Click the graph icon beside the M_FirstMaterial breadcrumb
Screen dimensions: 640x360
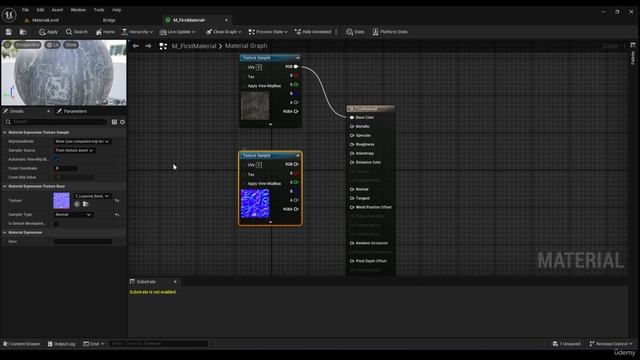[163, 46]
